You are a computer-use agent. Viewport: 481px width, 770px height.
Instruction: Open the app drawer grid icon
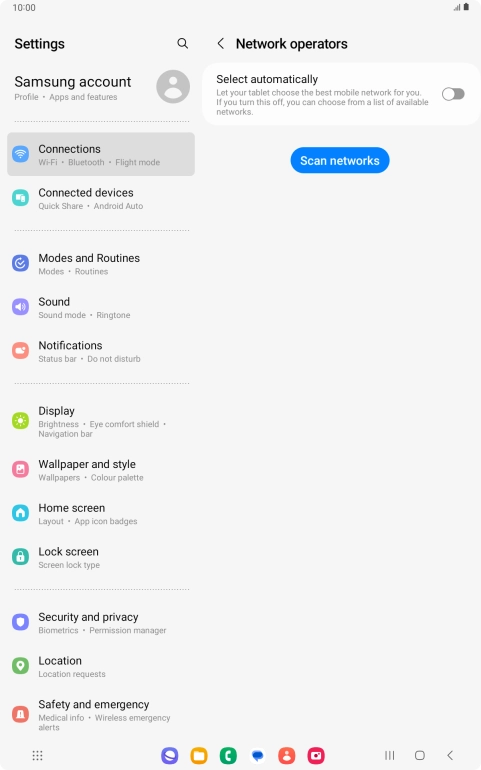(37, 755)
